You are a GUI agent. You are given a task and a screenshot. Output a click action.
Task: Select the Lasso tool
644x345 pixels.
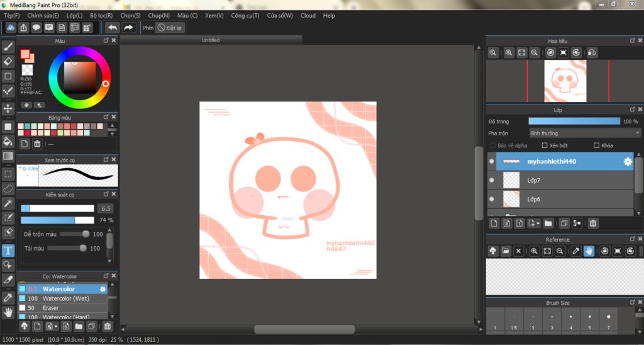8,189
